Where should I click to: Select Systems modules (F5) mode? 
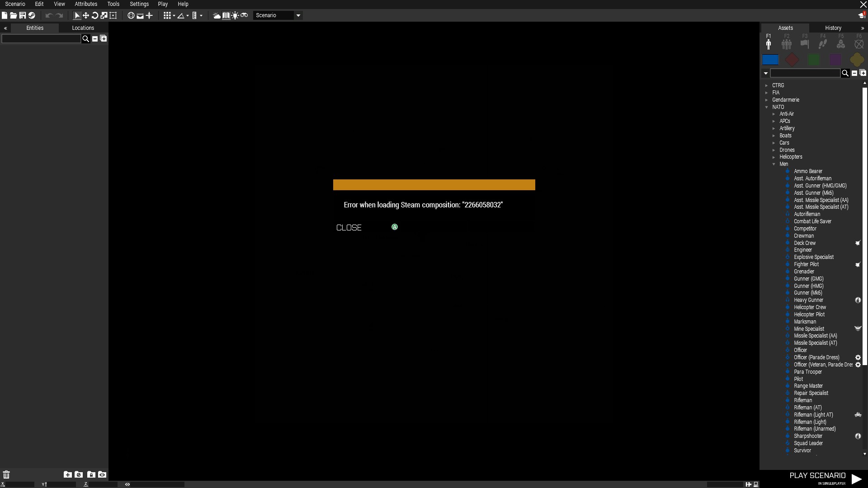coord(841,42)
